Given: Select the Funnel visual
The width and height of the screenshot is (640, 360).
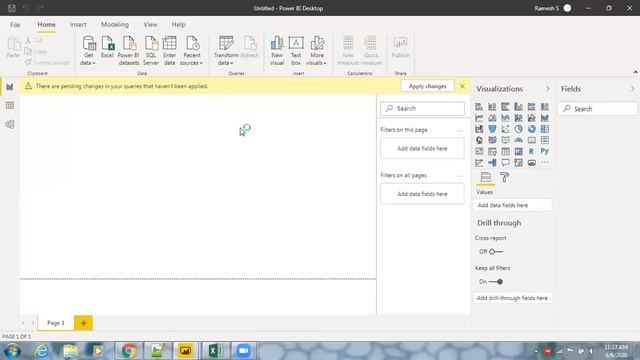Looking at the screenshot, I should (492, 129).
